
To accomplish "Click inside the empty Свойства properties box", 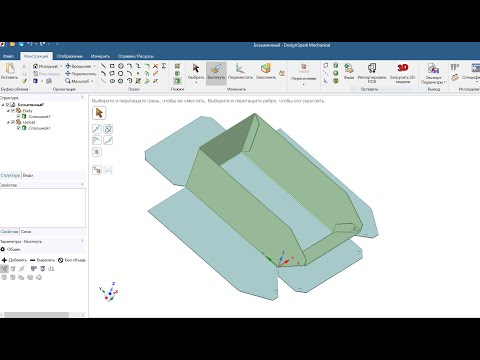I will tap(43, 208).
